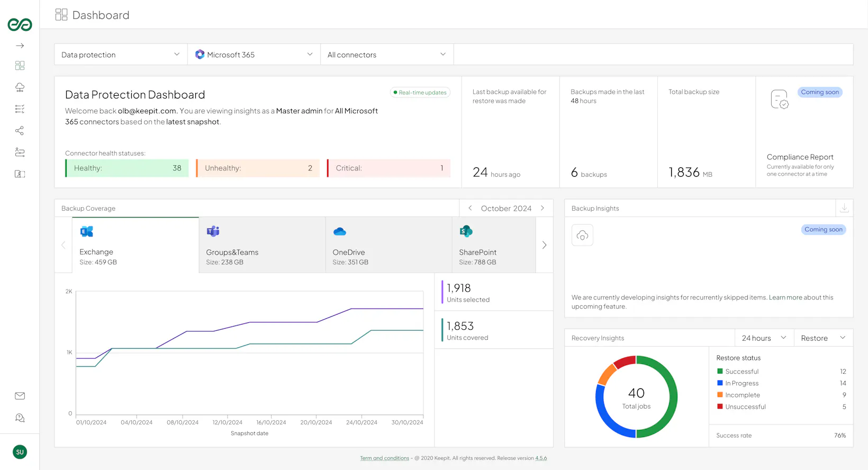
Task: Select the Exchange coverage tab
Action: tap(135, 246)
